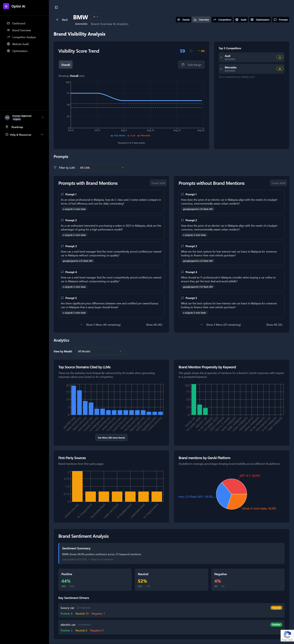
Task: Click the filter funnel icon near LLM filter
Action: point(55,168)
